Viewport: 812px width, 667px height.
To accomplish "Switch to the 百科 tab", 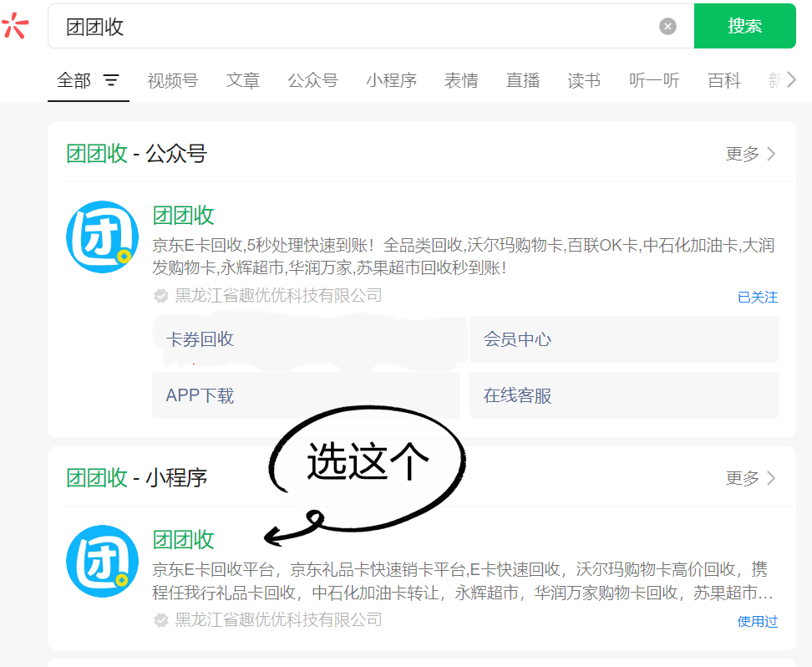I will coord(724,80).
